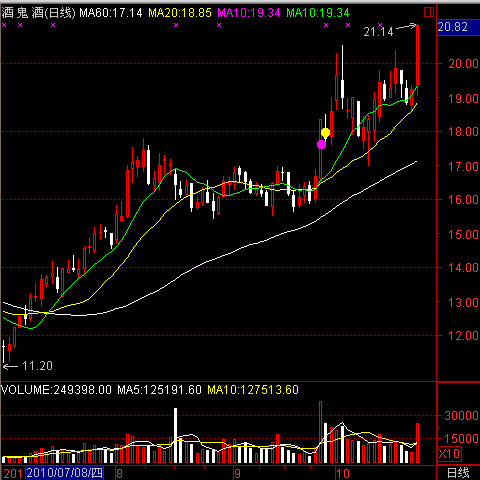Viewport: 480px width, 480px height.
Task: Click the 15.00 price axis label
Action: (x=463, y=235)
